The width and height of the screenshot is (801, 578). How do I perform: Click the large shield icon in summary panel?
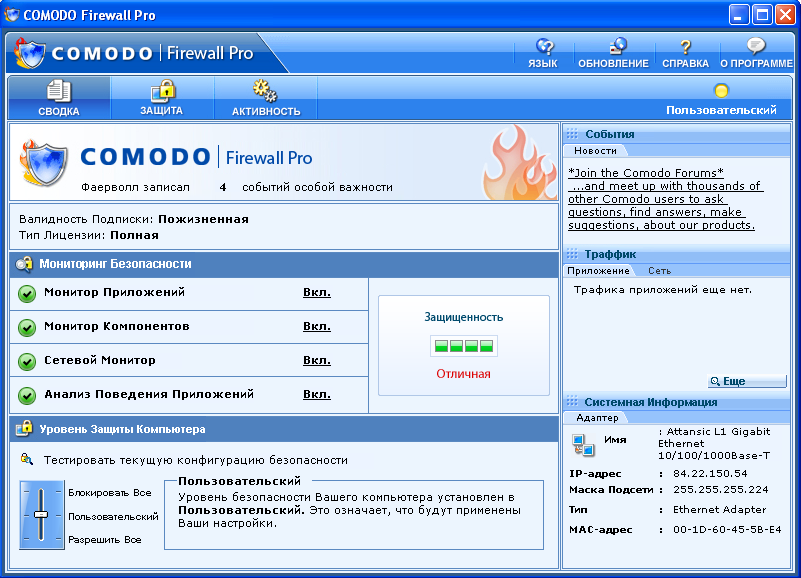point(44,163)
